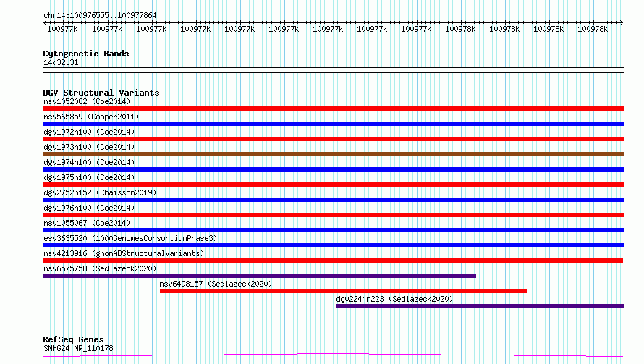Open the dgv2752n152 (Chaisson2019) label
Viewport: 644px width, 364px height.
click(x=100, y=192)
